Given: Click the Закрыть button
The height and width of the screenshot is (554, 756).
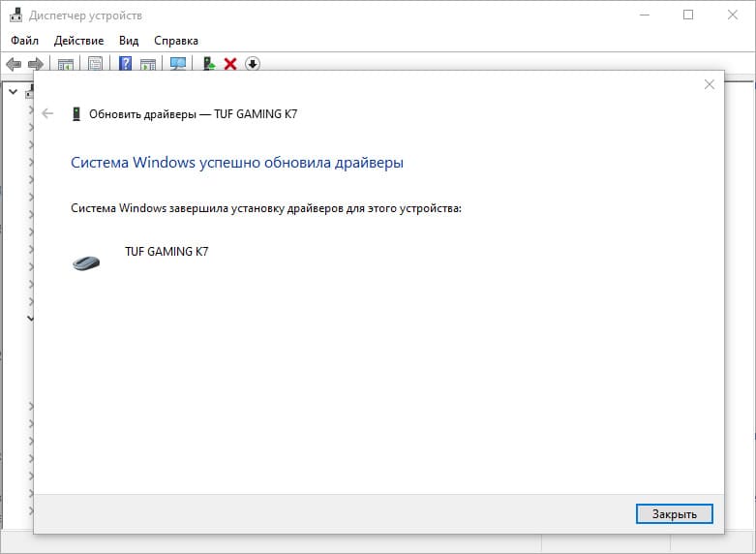Looking at the screenshot, I should coord(674,514).
